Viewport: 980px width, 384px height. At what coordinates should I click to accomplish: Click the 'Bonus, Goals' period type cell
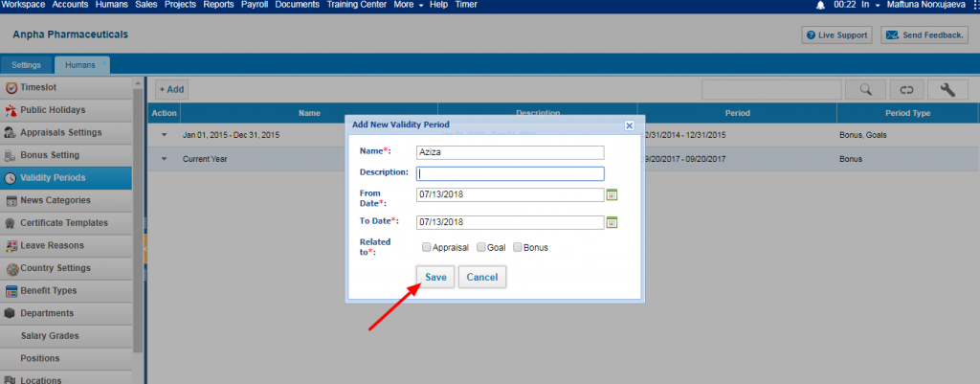(x=863, y=135)
